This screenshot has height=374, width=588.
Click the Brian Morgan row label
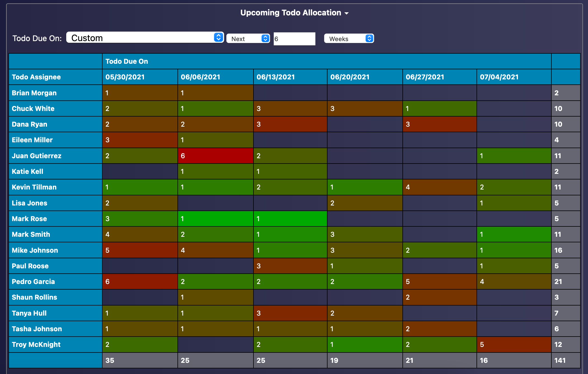(x=55, y=93)
